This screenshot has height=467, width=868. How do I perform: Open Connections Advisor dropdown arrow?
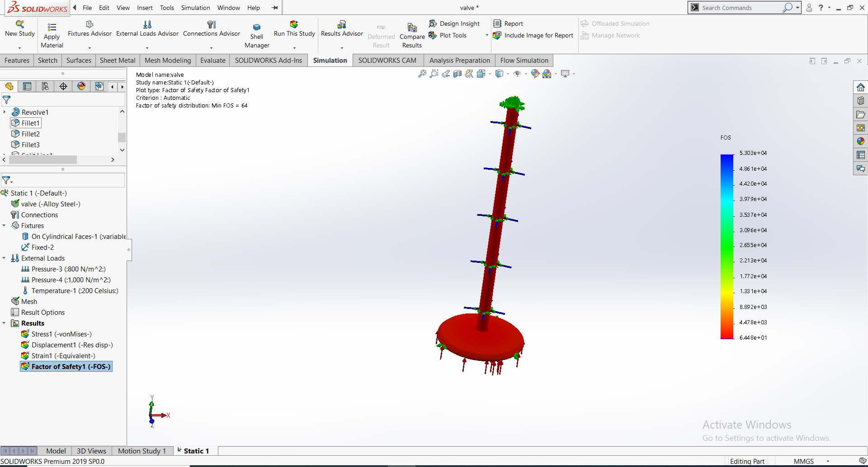click(211, 48)
